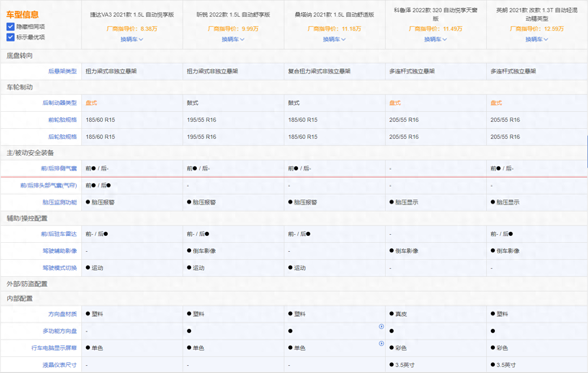Screen dimensions: 588x373
Task: Open the 液晶仪表尺寸 parameter link
Action: point(60,365)
